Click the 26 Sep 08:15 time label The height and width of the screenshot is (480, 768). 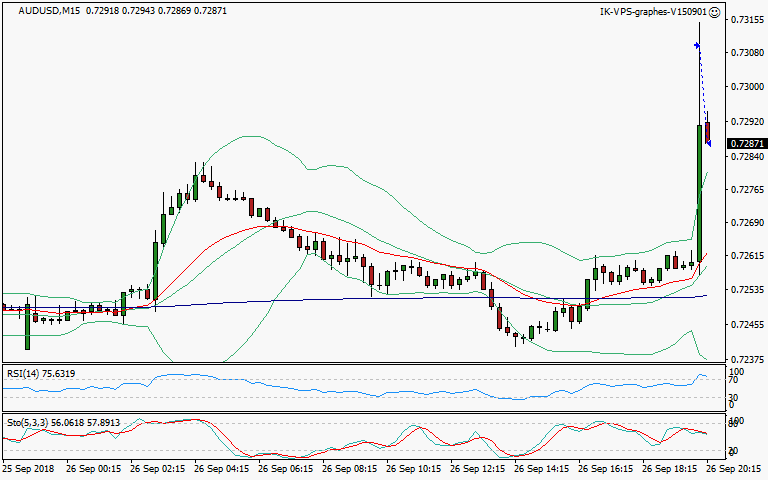tap(350, 469)
